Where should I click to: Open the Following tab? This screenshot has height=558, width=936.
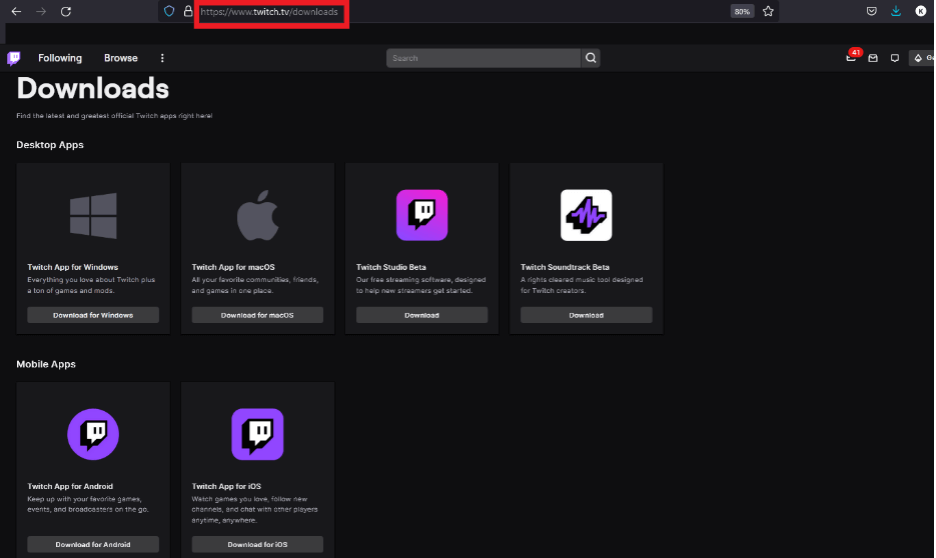(60, 58)
